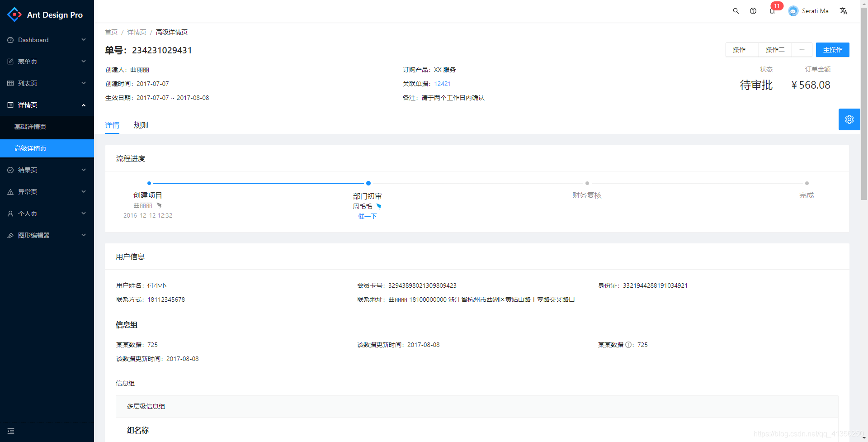Screen dimensions: 868x442
Task: Click the info tooltip icon next to 某某数据
Action: tap(628, 345)
